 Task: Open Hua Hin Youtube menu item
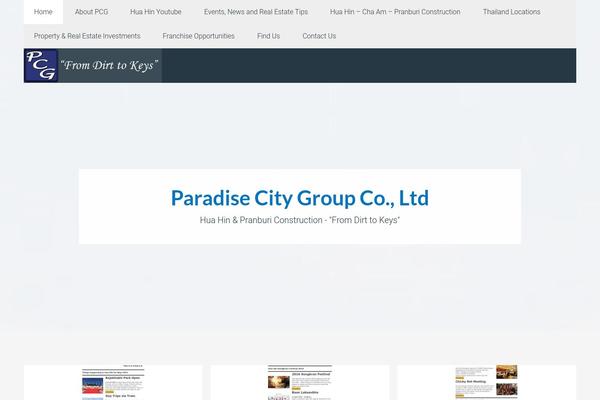pyautogui.click(x=156, y=12)
